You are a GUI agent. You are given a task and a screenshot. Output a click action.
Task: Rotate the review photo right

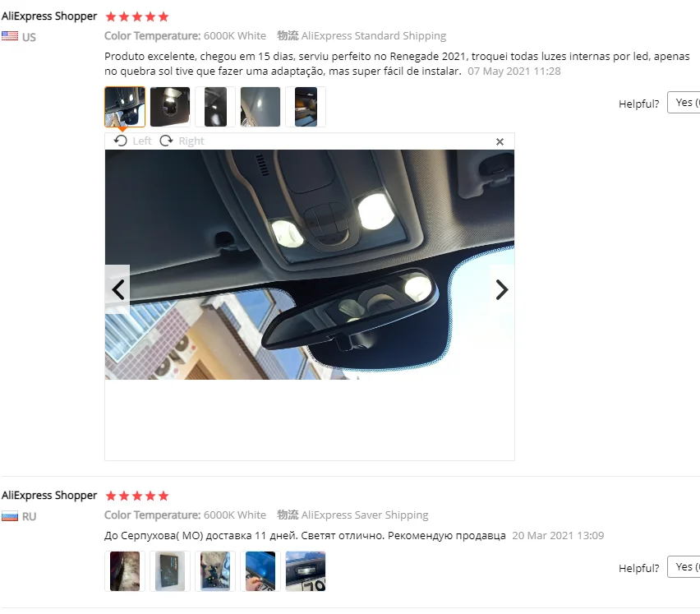coord(182,141)
